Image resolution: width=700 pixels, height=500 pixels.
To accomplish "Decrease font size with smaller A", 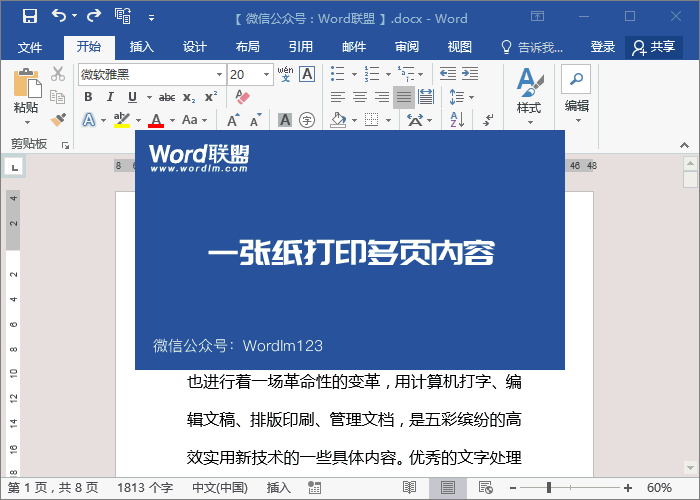I will [x=255, y=120].
